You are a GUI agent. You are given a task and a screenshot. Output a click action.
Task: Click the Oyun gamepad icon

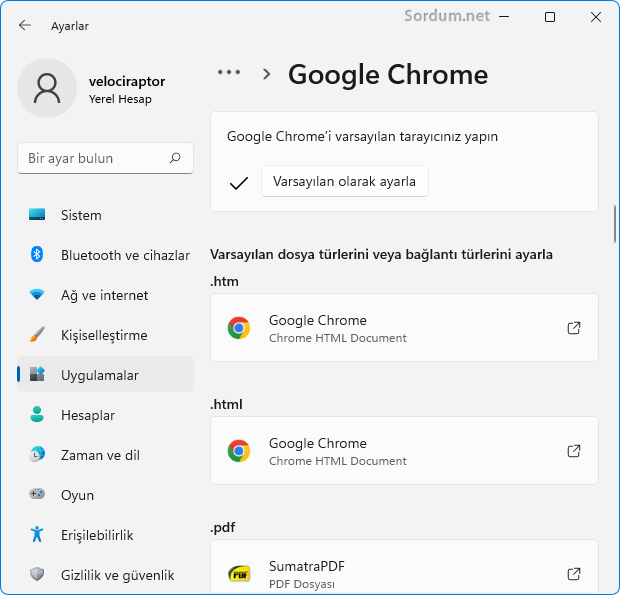[x=37, y=494]
